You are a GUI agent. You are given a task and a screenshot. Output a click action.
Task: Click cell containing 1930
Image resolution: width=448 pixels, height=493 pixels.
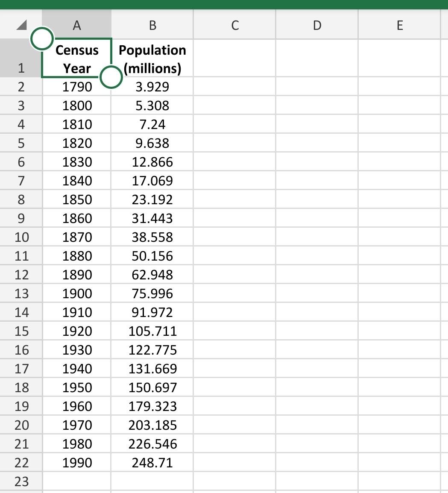[77, 349]
